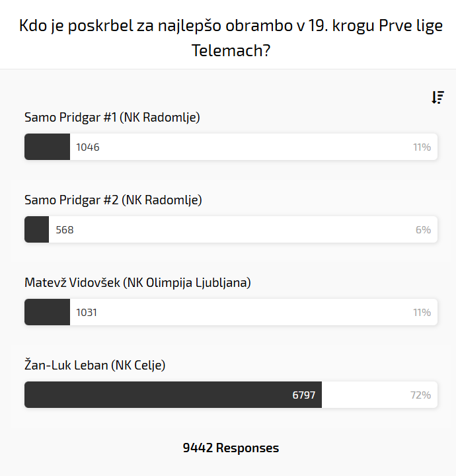
Task: Select the Samo Pridgar #2 option label
Action: pos(113,200)
